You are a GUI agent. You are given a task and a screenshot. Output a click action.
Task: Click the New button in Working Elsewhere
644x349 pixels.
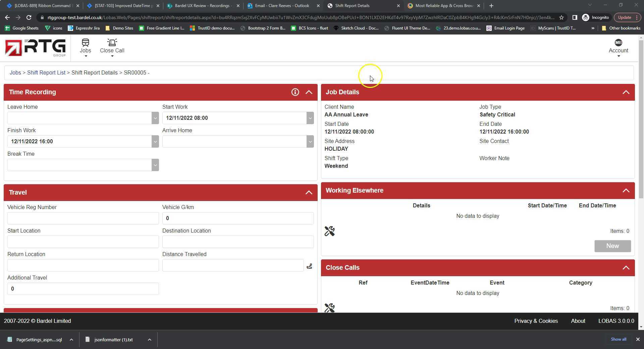tap(612, 246)
